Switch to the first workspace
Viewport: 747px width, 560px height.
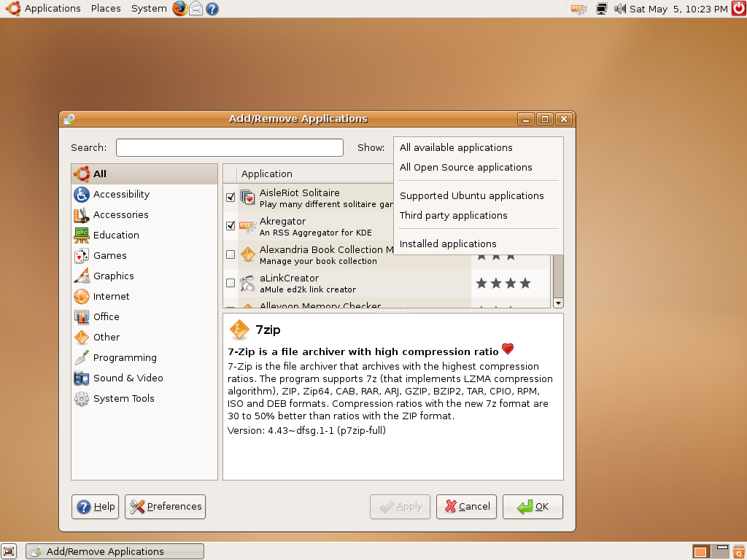[701, 551]
